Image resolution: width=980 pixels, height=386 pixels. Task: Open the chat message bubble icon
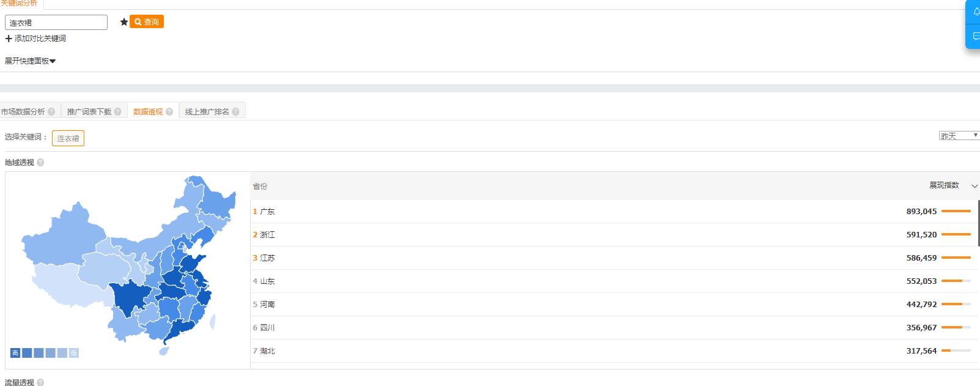976,36
